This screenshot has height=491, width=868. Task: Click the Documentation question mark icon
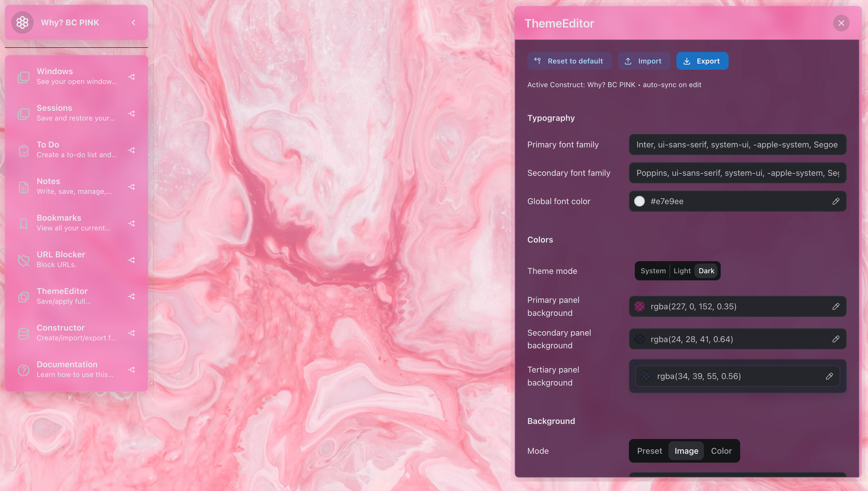[24, 370]
